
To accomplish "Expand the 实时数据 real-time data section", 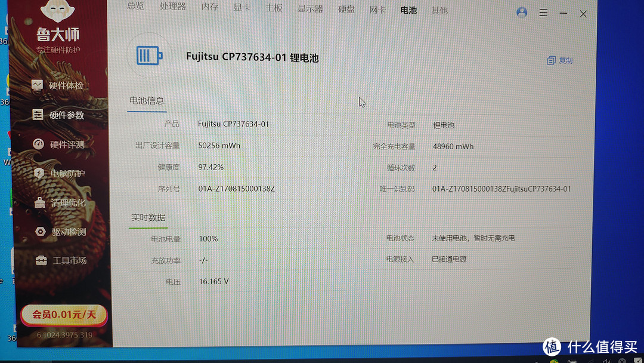I will click(x=148, y=217).
